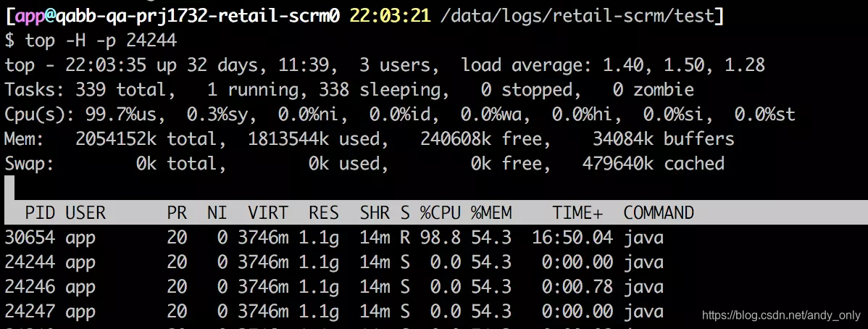Click the %CPU column header
Screen dimensions: 868x329
[x=440, y=212]
